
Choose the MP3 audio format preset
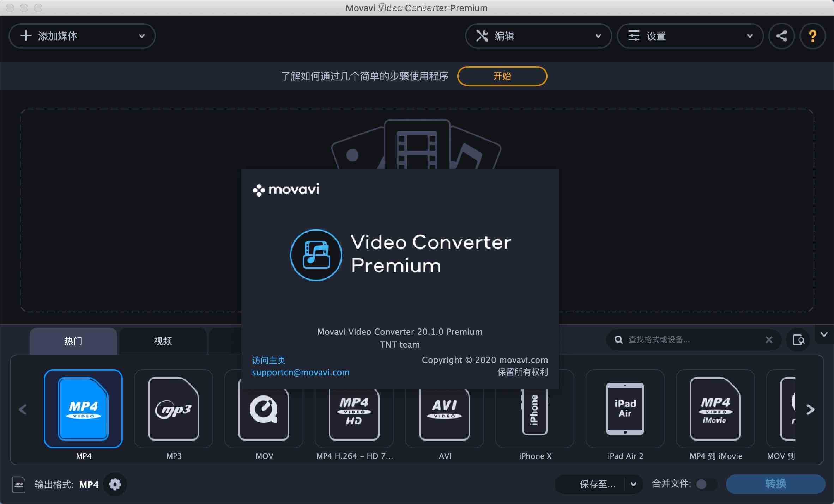(x=174, y=408)
